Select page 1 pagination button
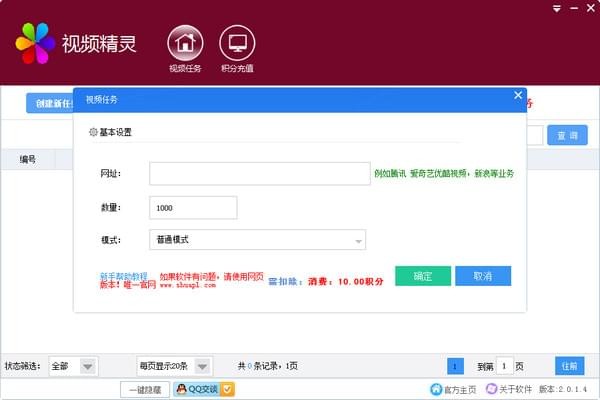This screenshot has width=600, height=400. coord(455,366)
